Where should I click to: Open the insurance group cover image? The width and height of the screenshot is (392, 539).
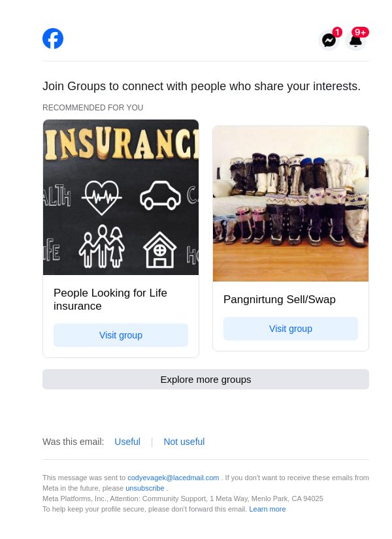pos(121,197)
